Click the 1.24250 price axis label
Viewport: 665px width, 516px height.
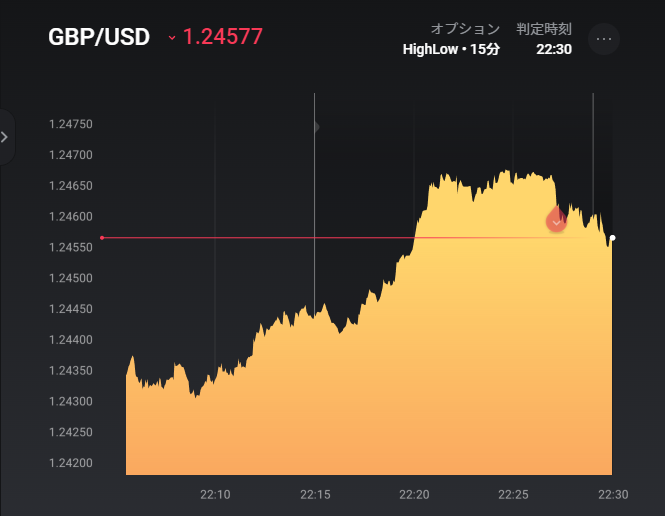71,432
